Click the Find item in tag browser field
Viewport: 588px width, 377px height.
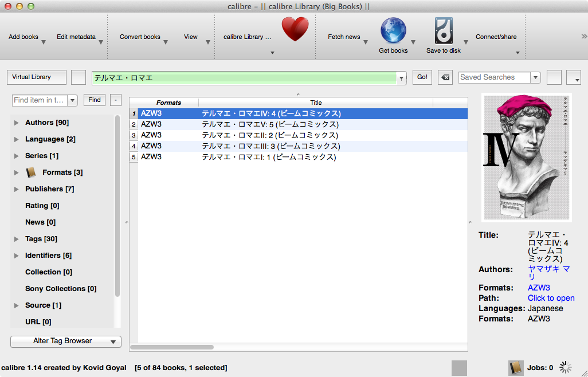[x=40, y=100]
